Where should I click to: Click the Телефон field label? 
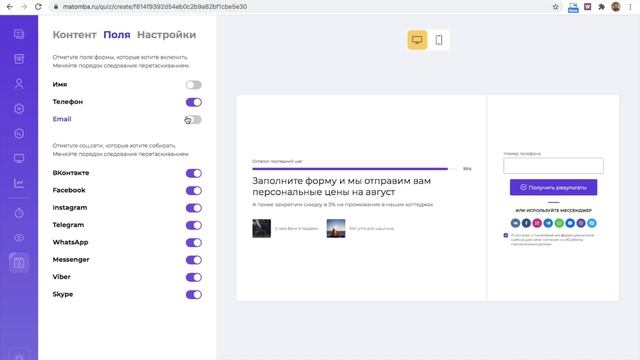click(x=68, y=102)
